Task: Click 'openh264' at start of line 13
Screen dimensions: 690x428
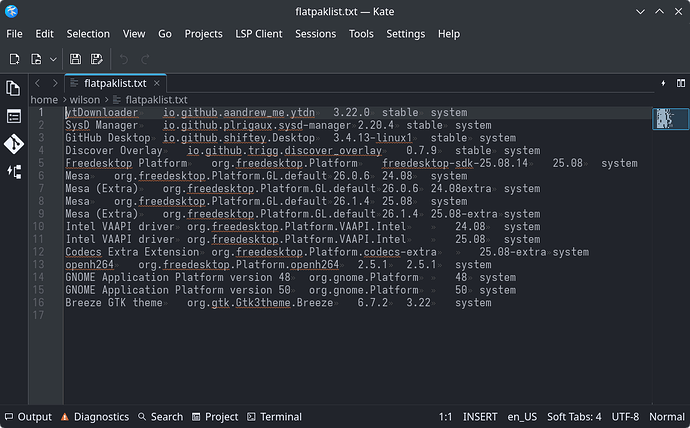Action: click(x=89, y=265)
